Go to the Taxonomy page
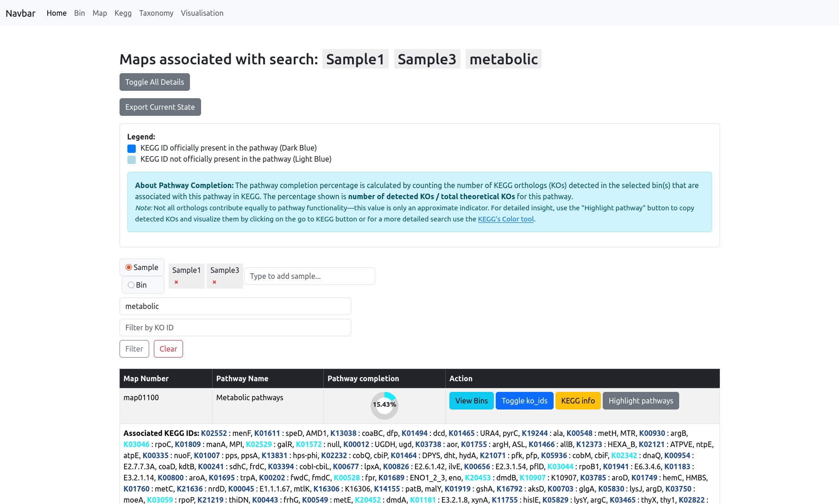The height and width of the screenshot is (504, 839). (156, 13)
